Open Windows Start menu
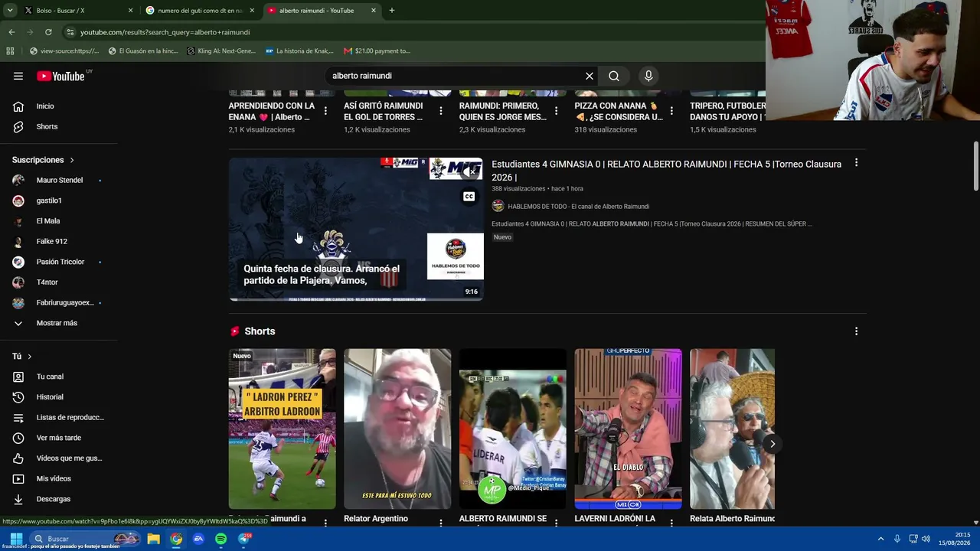980x551 pixels. tap(16, 539)
